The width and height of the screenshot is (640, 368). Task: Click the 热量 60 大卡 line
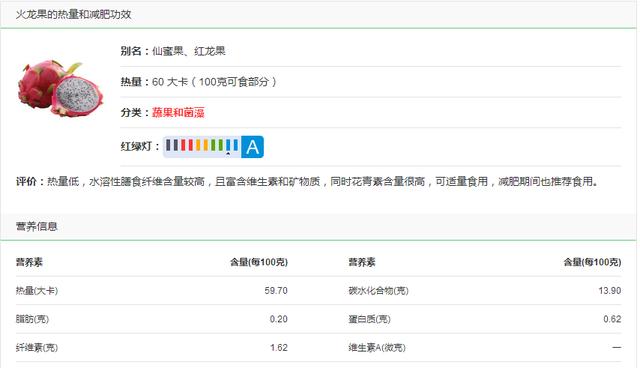pos(198,82)
